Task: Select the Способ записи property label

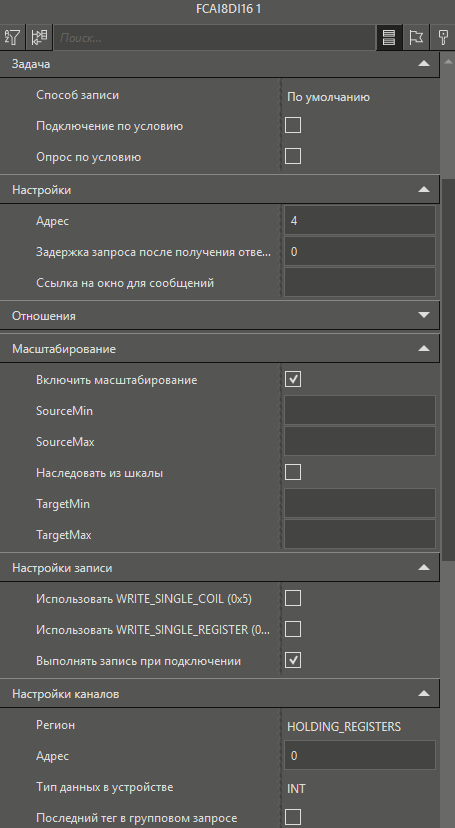Action: pos(78,95)
